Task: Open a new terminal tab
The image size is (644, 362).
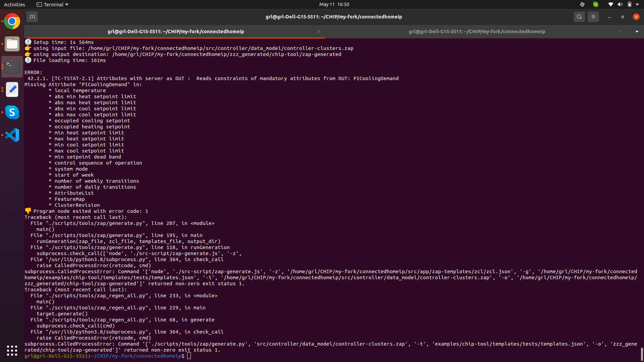Action: 32,16
